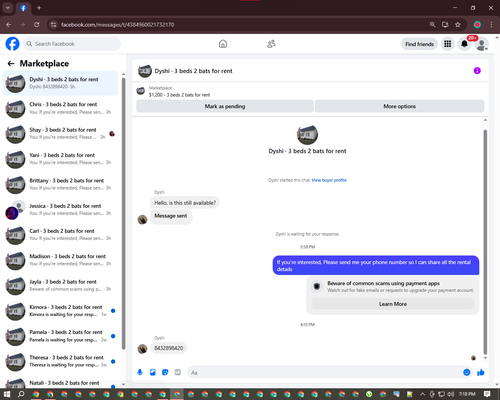Click the voice clip microphone icon
500x400 pixels.
click(140, 372)
